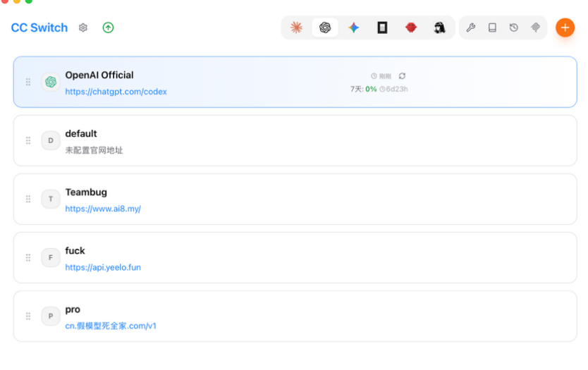Select the OpenAI Codex app tab
This screenshot has width=588, height=370.
(325, 27)
